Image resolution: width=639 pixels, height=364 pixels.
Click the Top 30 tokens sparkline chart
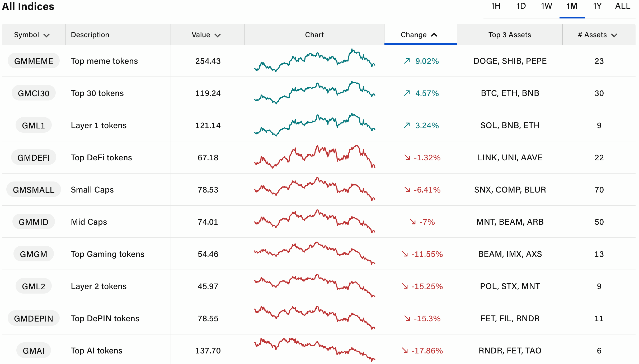(x=314, y=93)
